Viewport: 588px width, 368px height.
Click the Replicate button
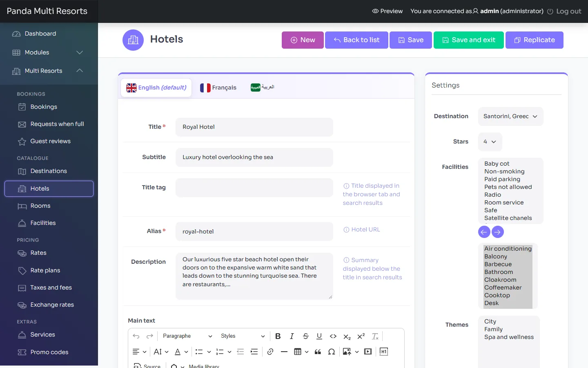pos(535,40)
